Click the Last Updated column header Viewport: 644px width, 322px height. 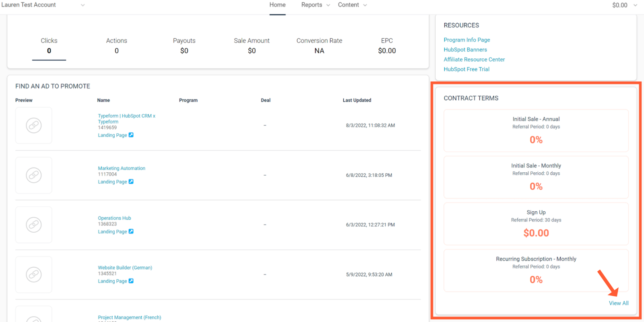(357, 100)
